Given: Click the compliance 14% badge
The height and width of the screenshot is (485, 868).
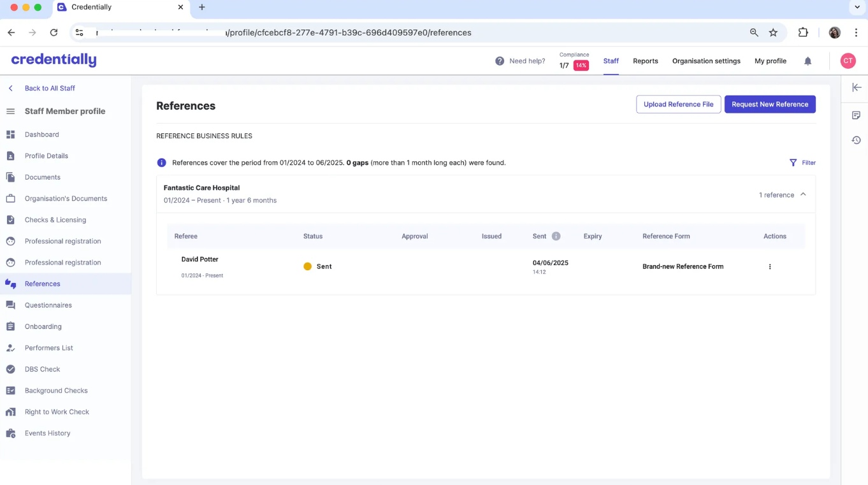Looking at the screenshot, I should [581, 66].
